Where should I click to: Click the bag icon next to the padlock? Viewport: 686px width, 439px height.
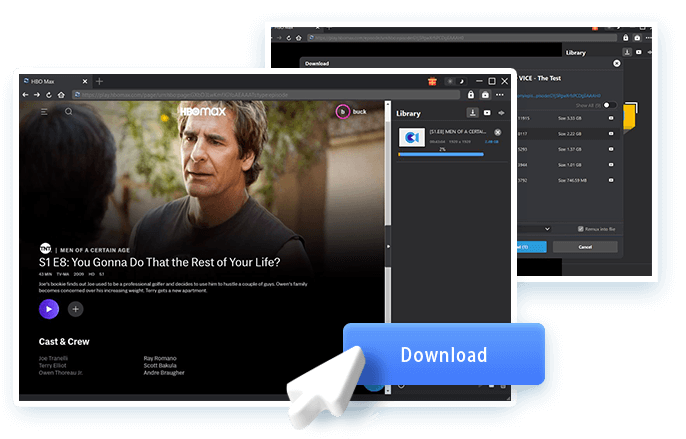tap(485, 95)
